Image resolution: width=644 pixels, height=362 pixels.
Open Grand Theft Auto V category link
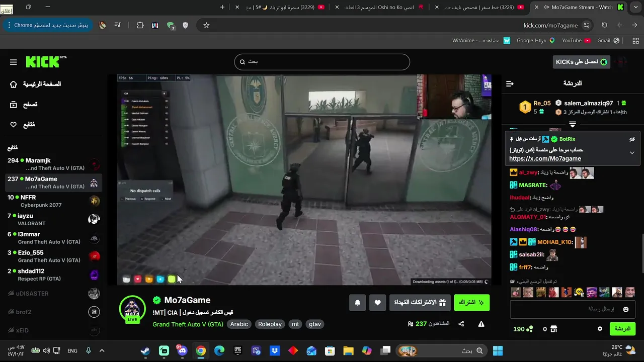pos(188,324)
